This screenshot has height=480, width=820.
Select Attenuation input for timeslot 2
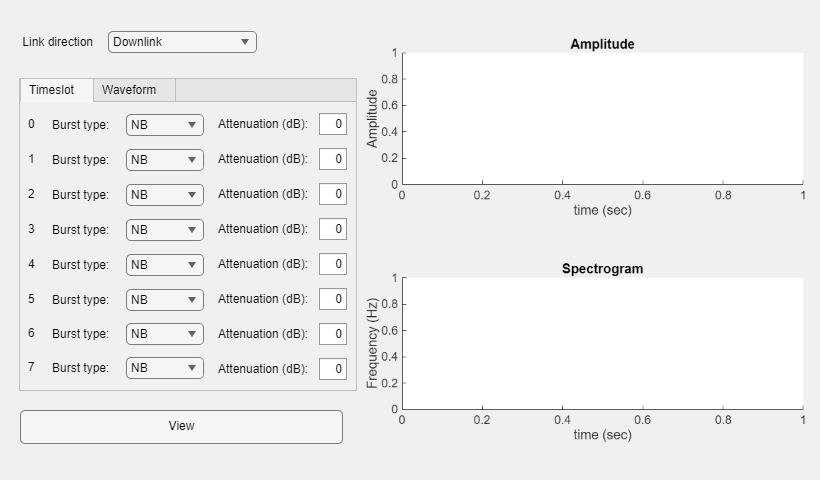[333, 194]
